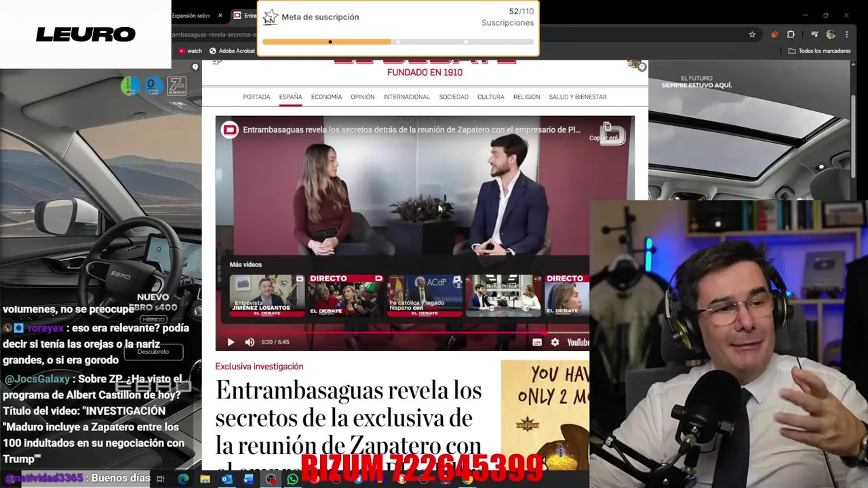
Task: Open Microsoft Edge from the taskbar
Action: [x=183, y=479]
